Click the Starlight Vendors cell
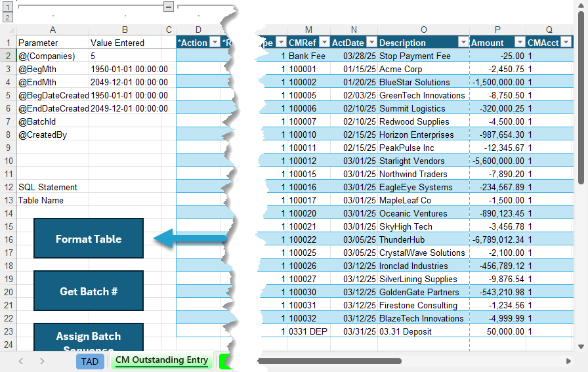Screen dimensions: 588x372 point(423,161)
